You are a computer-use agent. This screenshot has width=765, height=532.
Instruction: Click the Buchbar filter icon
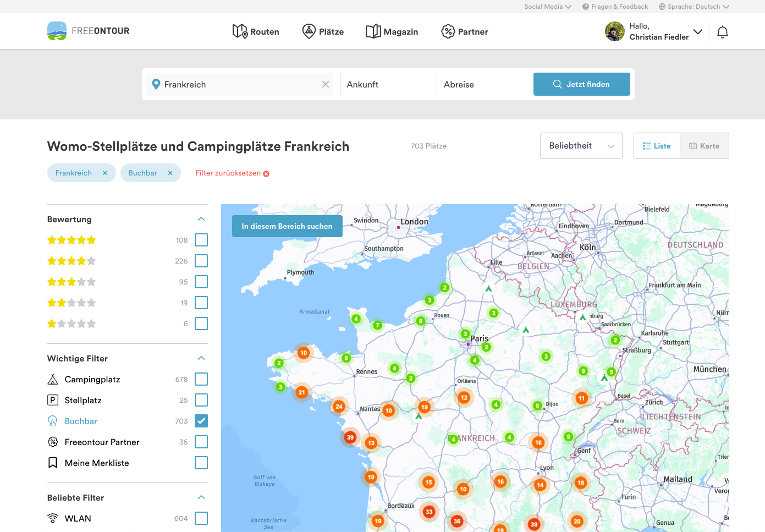click(x=53, y=421)
